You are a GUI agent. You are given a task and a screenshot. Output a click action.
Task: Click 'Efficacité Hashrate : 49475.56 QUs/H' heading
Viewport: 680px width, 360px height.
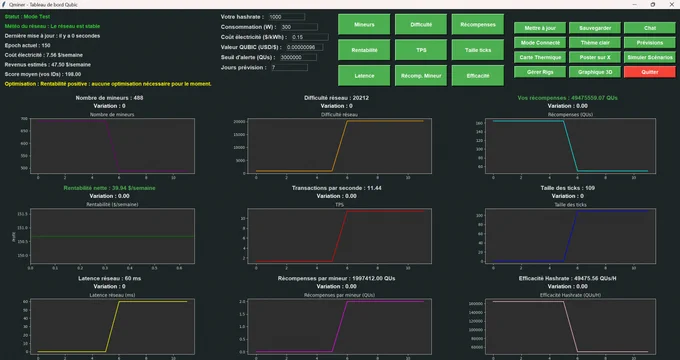(x=567, y=278)
